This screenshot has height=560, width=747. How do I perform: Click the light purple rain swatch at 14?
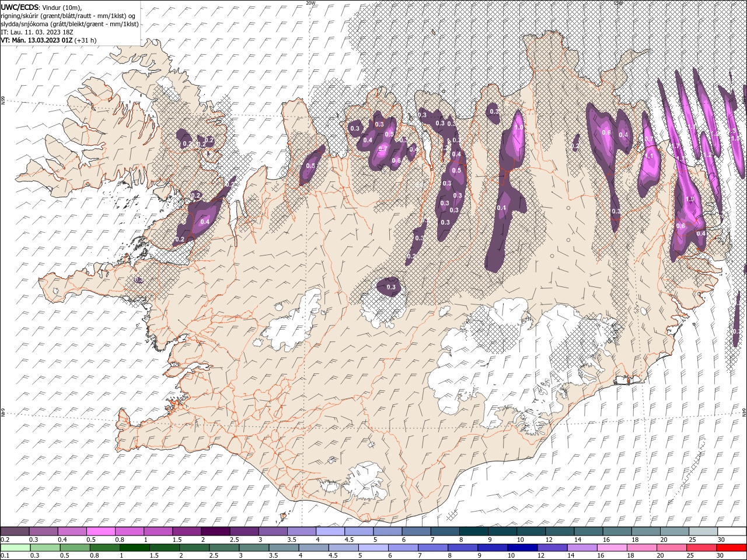point(581,547)
